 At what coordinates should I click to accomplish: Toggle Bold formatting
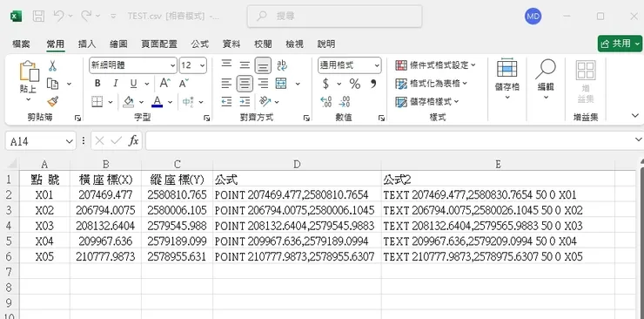pyautogui.click(x=97, y=84)
